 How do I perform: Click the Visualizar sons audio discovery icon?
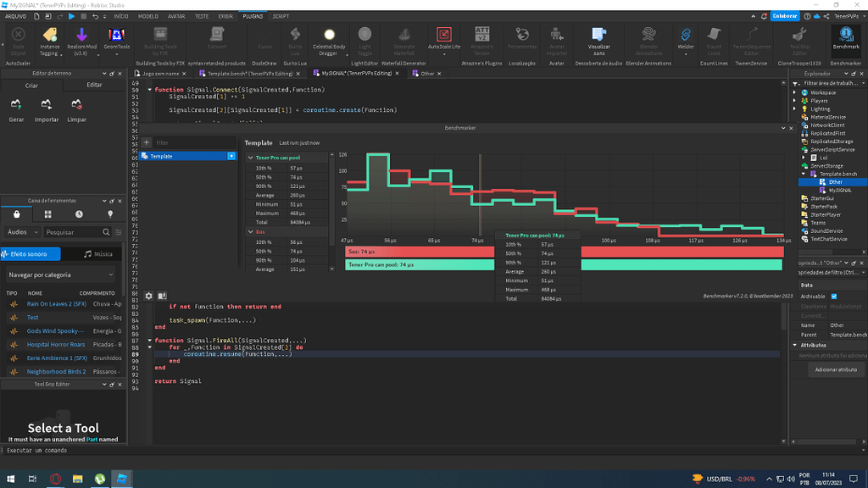[599, 37]
